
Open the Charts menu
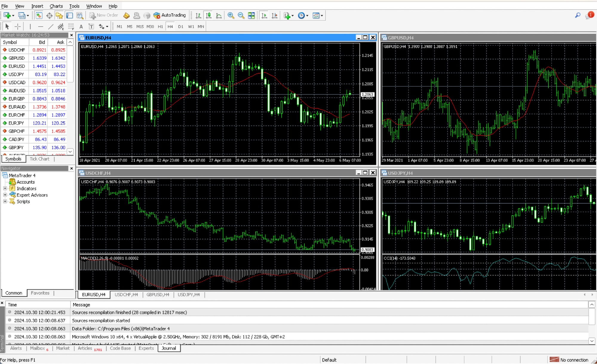pos(56,6)
